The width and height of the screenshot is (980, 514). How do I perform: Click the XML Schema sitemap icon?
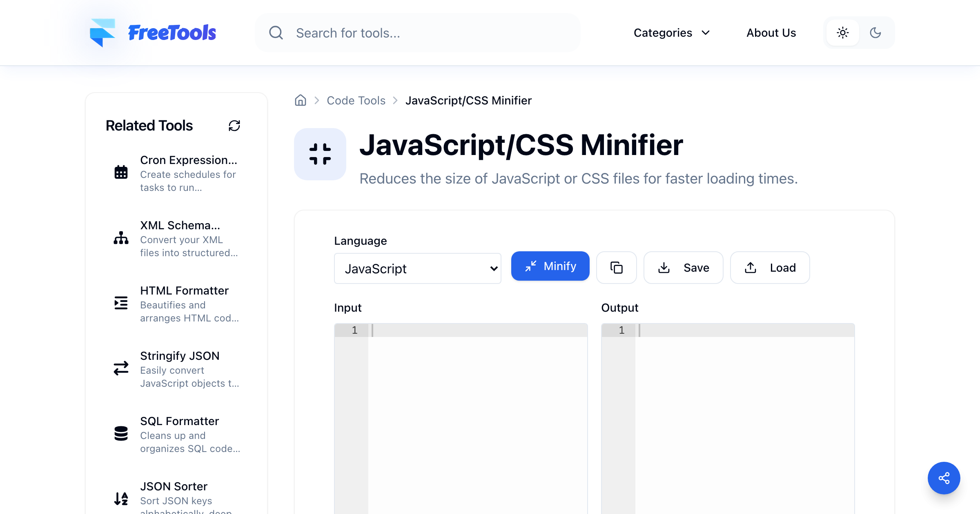121,237
